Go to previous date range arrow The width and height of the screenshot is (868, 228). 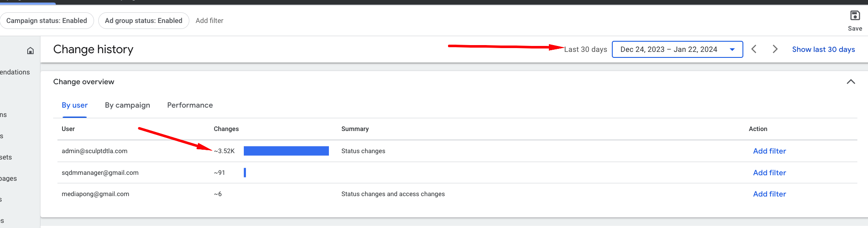[754, 49]
